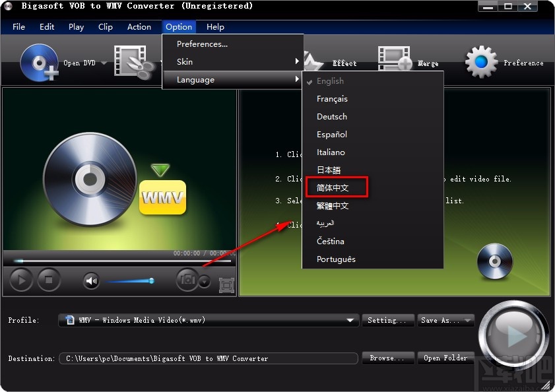
Task: Toggle fullscreen preview with the frame icon
Action: click(x=225, y=284)
